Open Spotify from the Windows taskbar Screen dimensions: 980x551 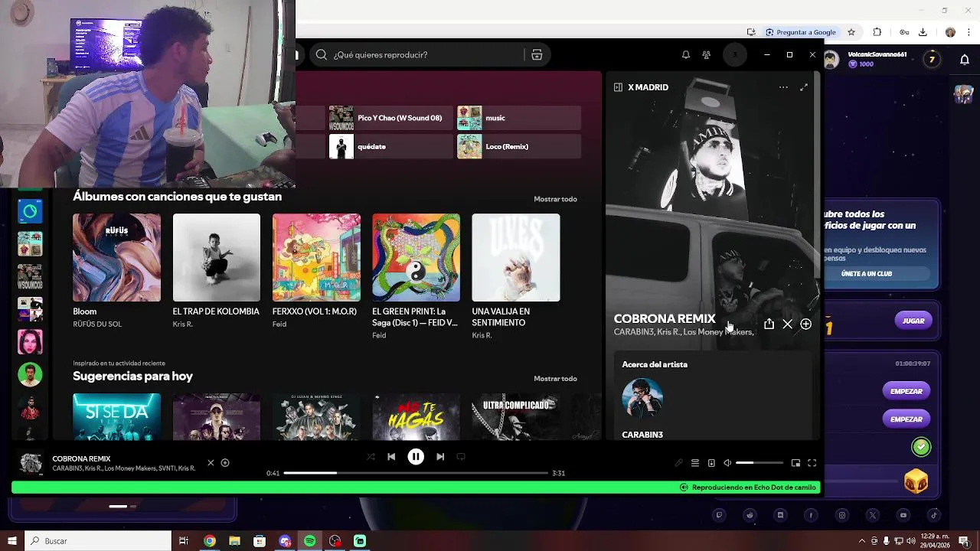coord(309,541)
